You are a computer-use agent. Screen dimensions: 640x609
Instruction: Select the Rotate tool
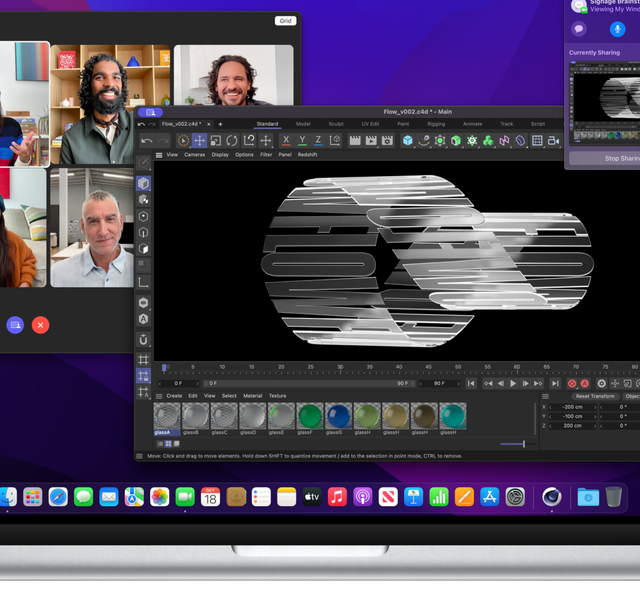click(232, 141)
